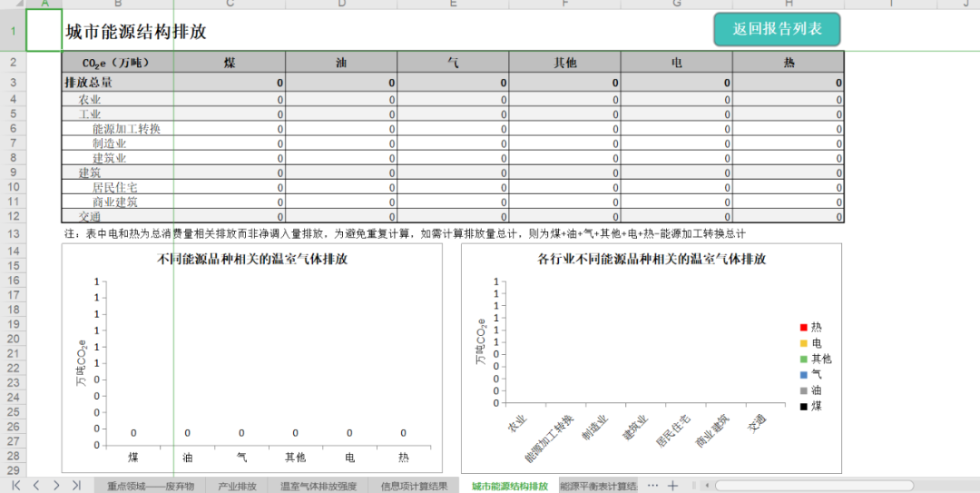Switch to 重点领域——废弃物 sheet tab
Image resolution: width=980 pixels, height=493 pixels.
click(151, 486)
